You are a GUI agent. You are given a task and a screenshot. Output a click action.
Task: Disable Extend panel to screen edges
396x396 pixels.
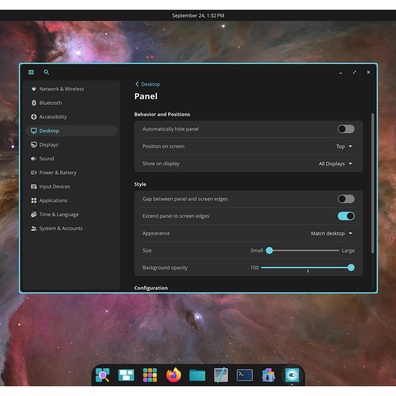point(346,216)
